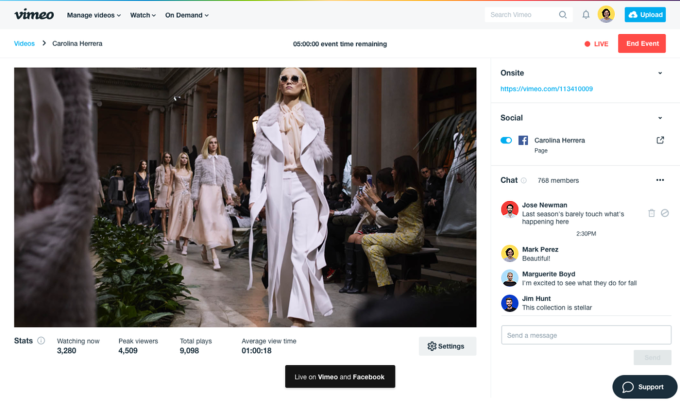Click the red LIVE indicator
680x401 pixels.
pyautogui.click(x=596, y=44)
